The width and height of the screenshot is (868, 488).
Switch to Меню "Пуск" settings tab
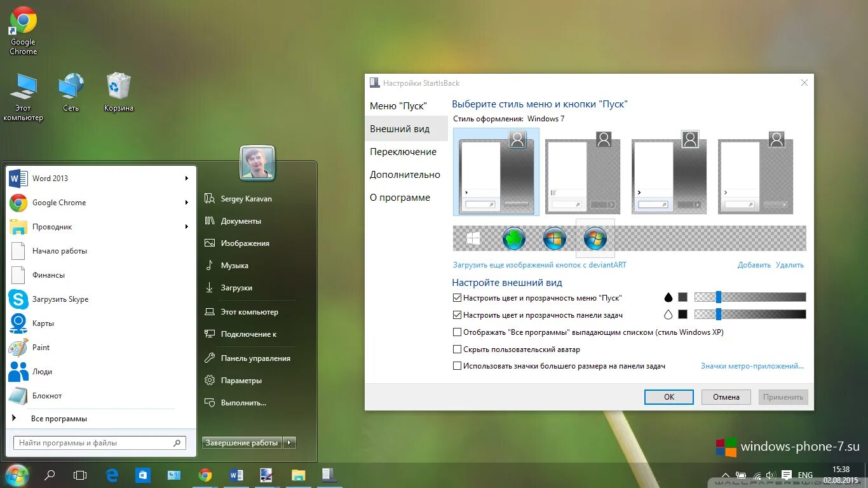pyautogui.click(x=407, y=105)
